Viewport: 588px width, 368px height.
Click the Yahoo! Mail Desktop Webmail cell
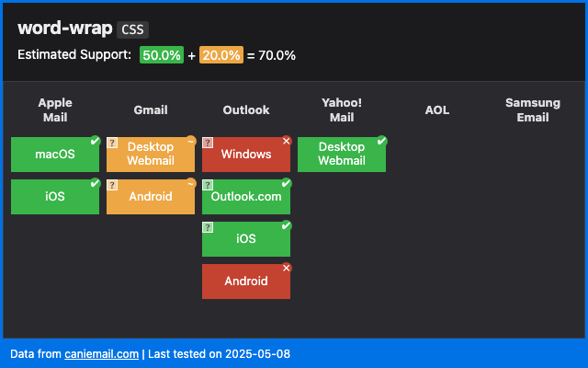tap(342, 155)
